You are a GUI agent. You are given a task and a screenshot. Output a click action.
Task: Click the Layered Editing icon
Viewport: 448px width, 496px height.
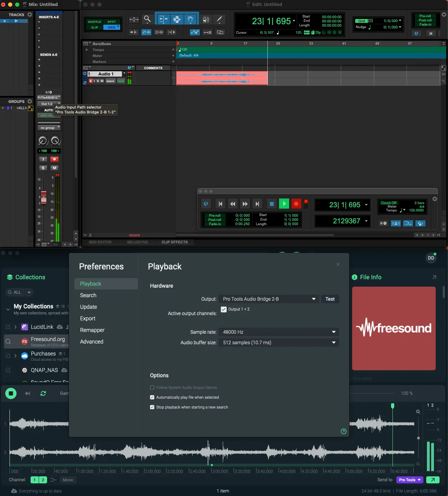[220, 32]
